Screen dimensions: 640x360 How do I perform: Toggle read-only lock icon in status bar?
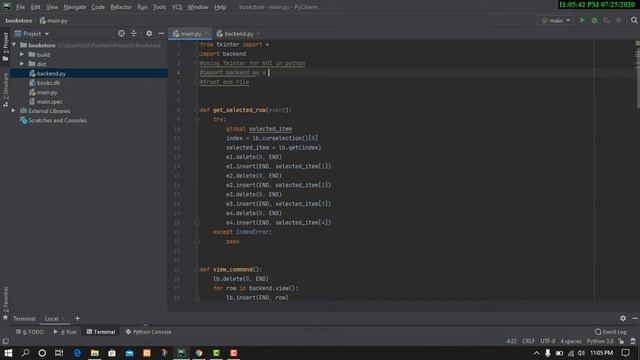point(621,341)
